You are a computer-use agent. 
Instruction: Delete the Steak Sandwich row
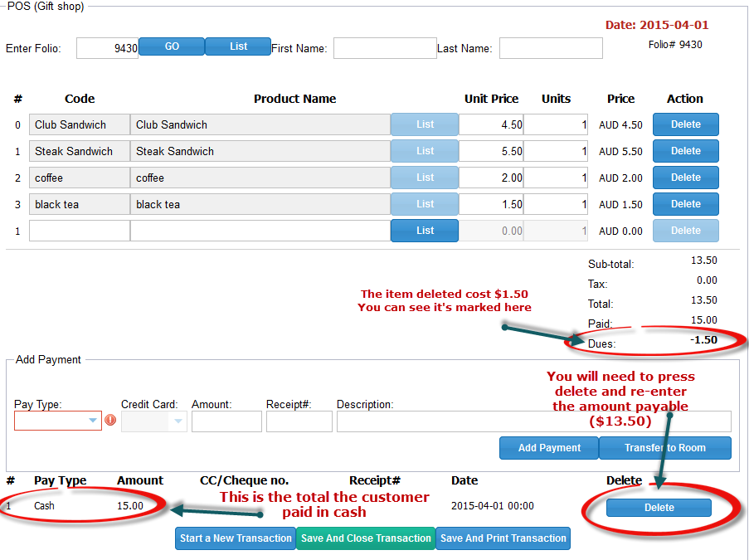[x=685, y=151]
